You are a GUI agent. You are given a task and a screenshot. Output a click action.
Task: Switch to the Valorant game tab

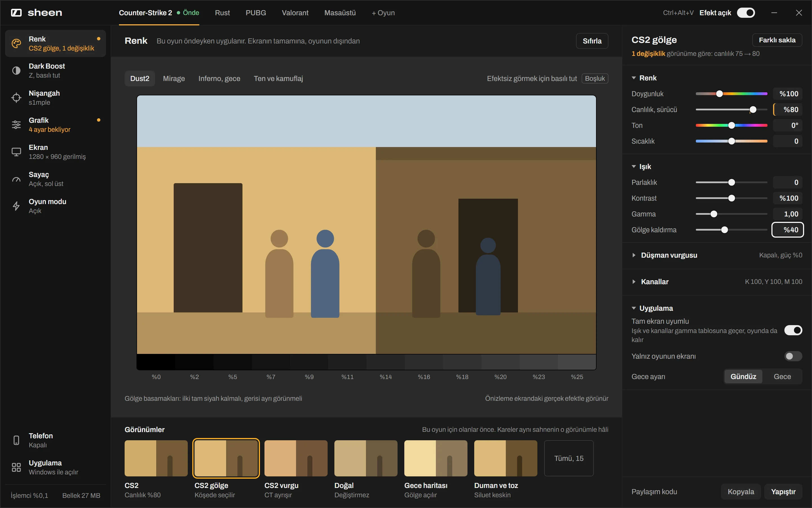(295, 13)
